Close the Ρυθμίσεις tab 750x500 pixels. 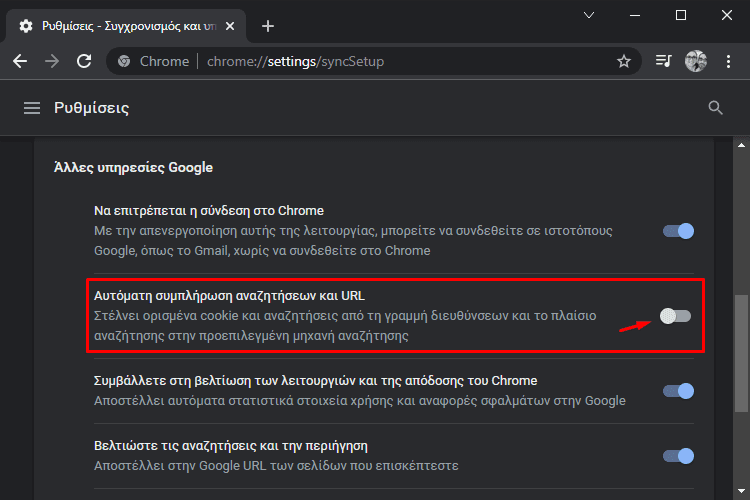(230, 26)
